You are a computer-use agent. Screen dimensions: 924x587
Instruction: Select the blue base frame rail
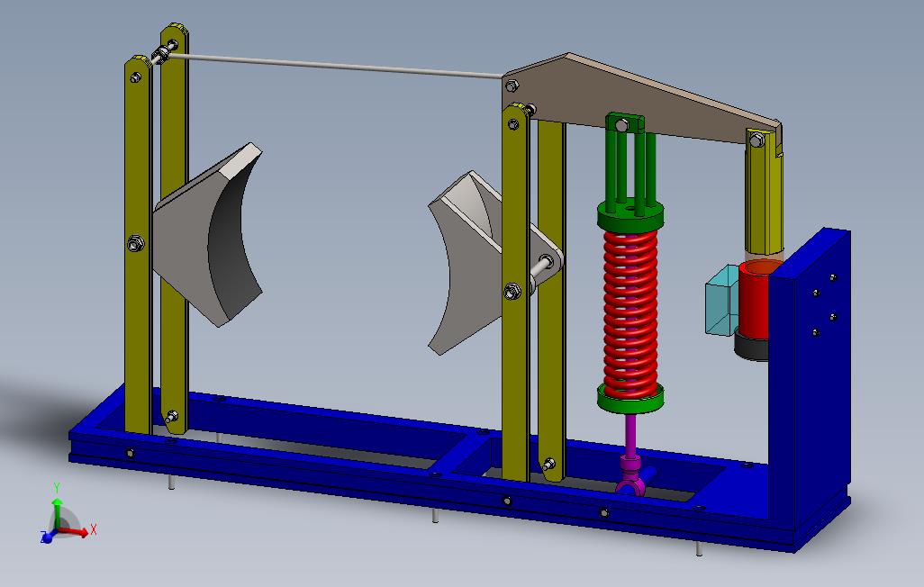click(424, 488)
